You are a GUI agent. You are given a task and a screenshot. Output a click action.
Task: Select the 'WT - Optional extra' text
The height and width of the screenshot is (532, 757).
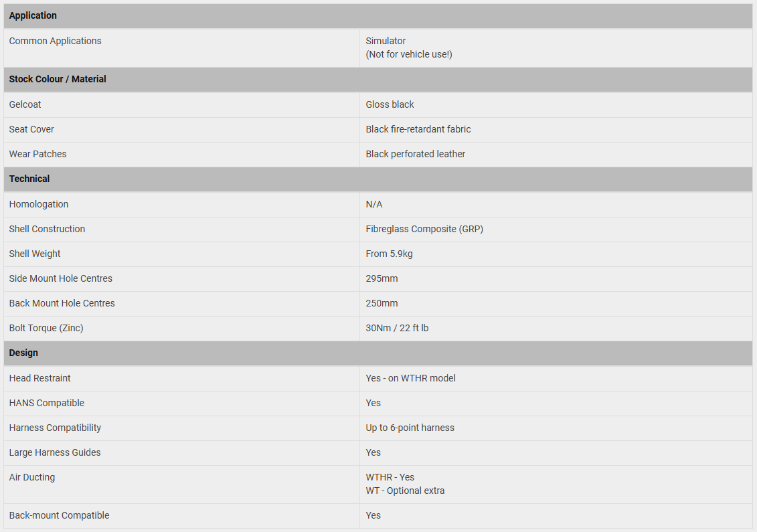pos(405,491)
